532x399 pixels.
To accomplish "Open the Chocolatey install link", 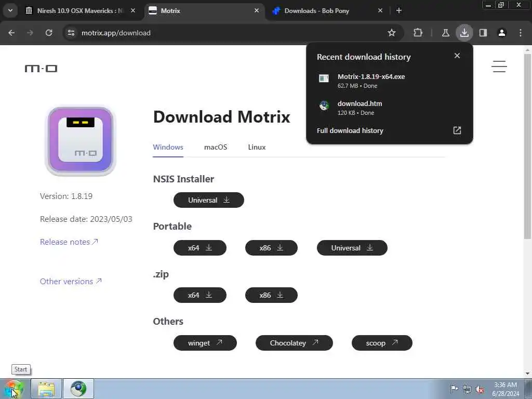I will click(294, 343).
